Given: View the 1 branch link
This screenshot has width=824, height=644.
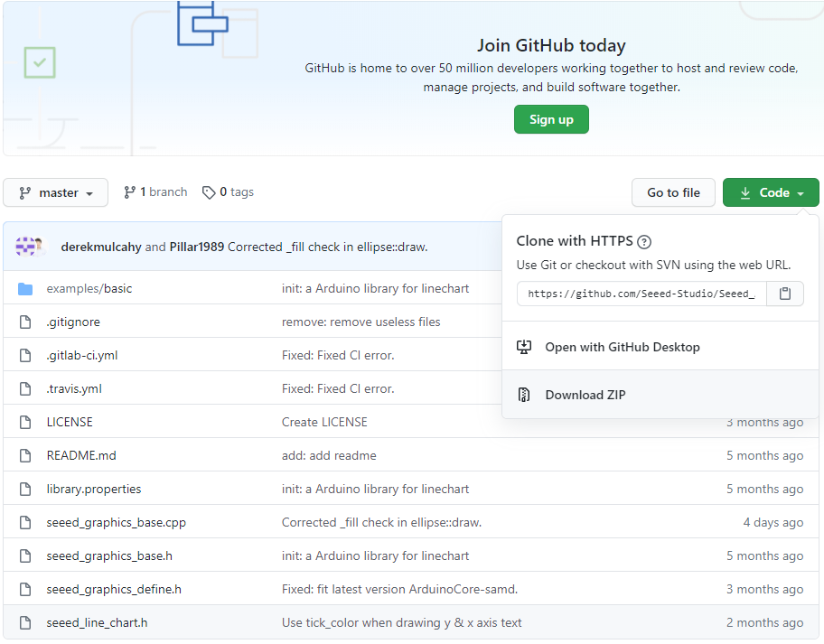Looking at the screenshot, I should click(155, 192).
